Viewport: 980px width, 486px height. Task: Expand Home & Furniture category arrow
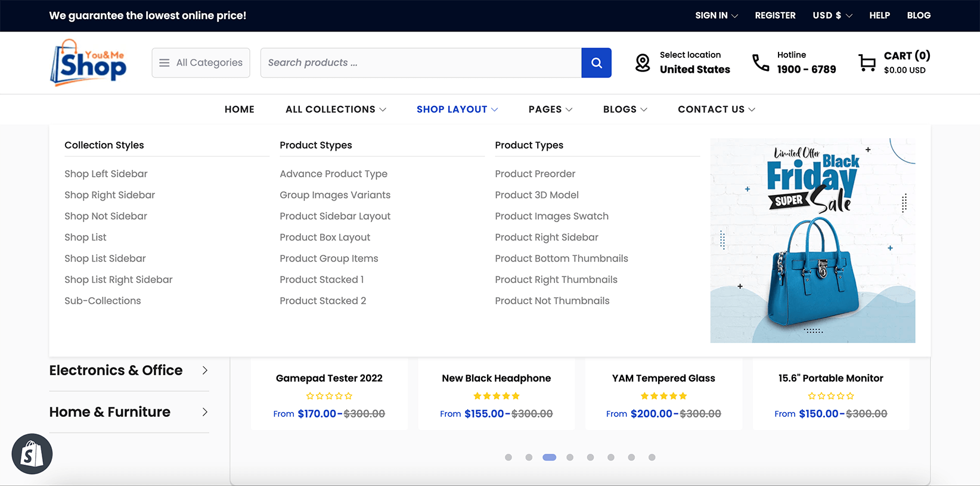click(x=205, y=412)
